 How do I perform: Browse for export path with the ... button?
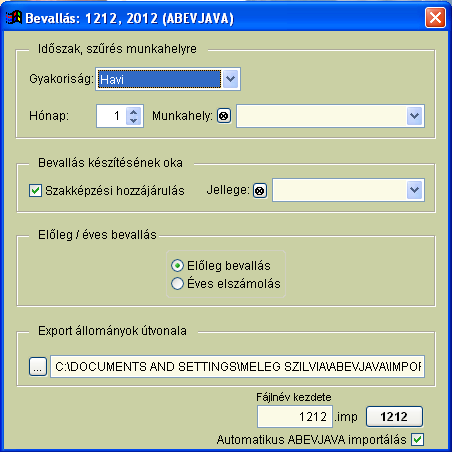point(38,367)
